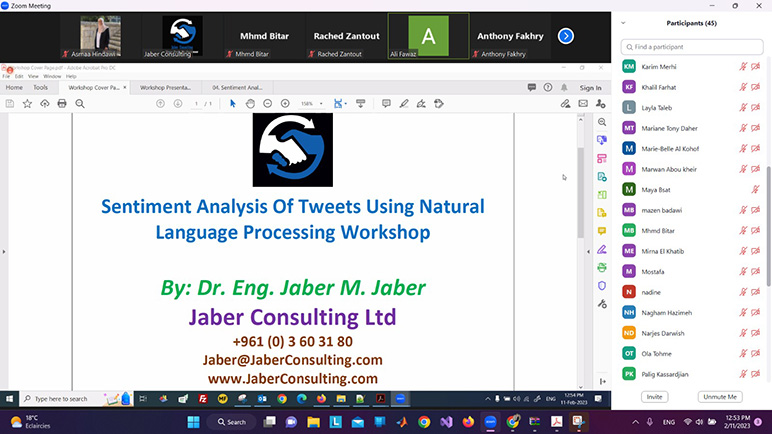Open the Chrome icon on Windows 11 taskbar
The height and width of the screenshot is (434, 772).
click(x=424, y=422)
